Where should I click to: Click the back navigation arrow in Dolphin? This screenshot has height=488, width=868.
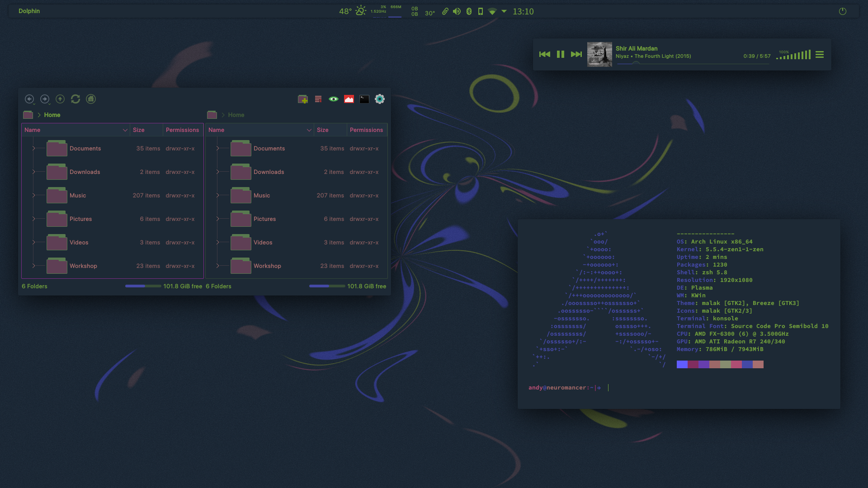pyautogui.click(x=29, y=99)
